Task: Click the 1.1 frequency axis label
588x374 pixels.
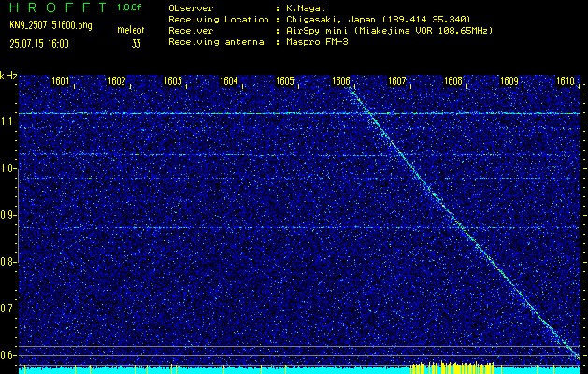Action: point(8,122)
